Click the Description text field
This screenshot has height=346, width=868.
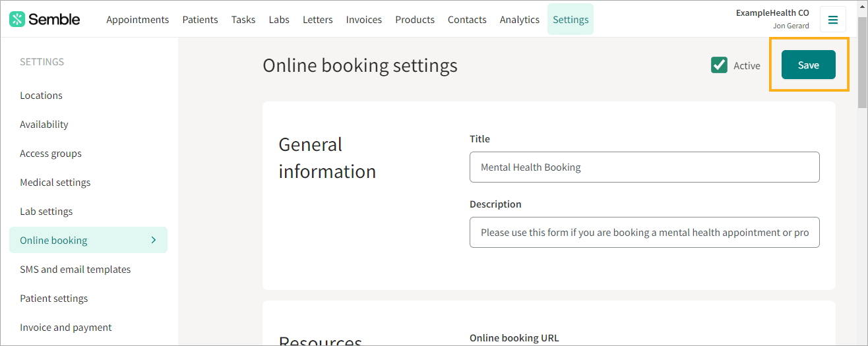pyautogui.click(x=644, y=233)
